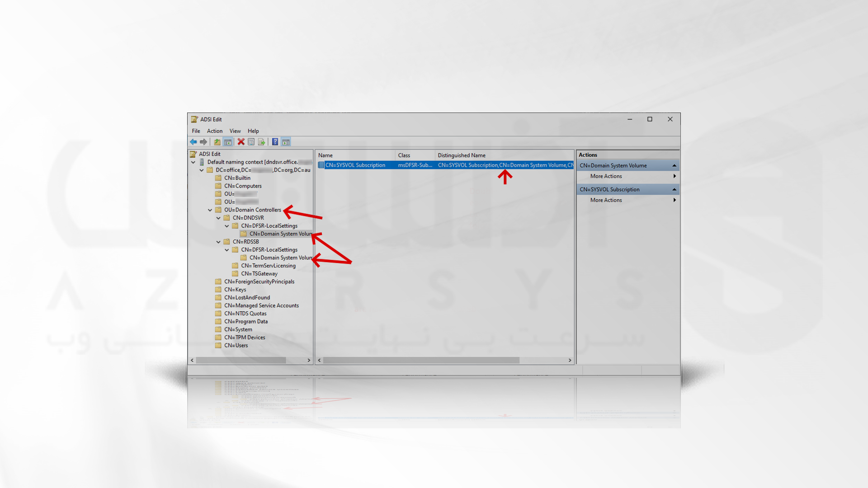Click the ADSI Edit title bar icon
Screen dimensions: 868x488
pyautogui.click(x=194, y=119)
